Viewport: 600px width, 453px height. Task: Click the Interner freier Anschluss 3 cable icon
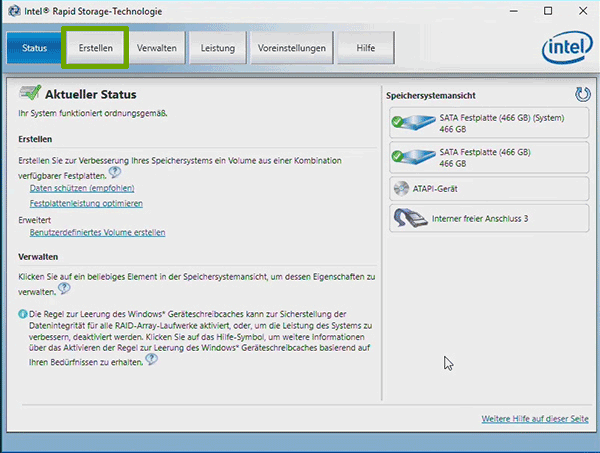(x=410, y=218)
